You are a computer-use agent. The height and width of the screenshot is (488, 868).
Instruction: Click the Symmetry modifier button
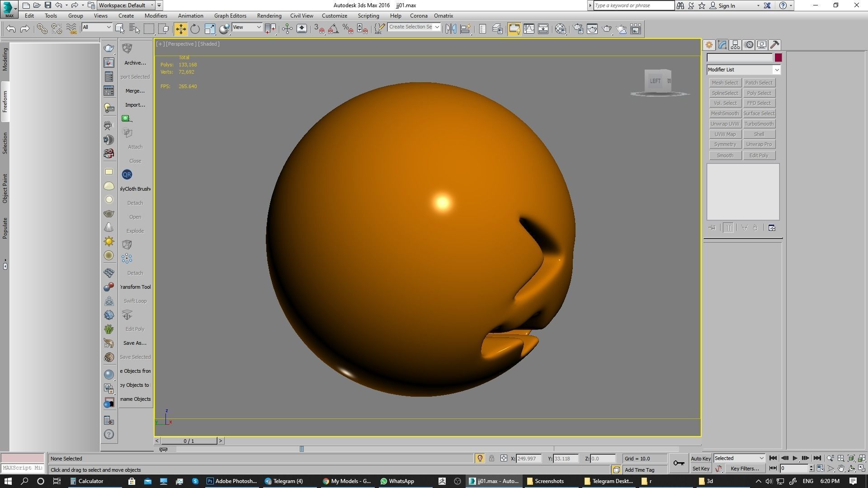point(725,144)
